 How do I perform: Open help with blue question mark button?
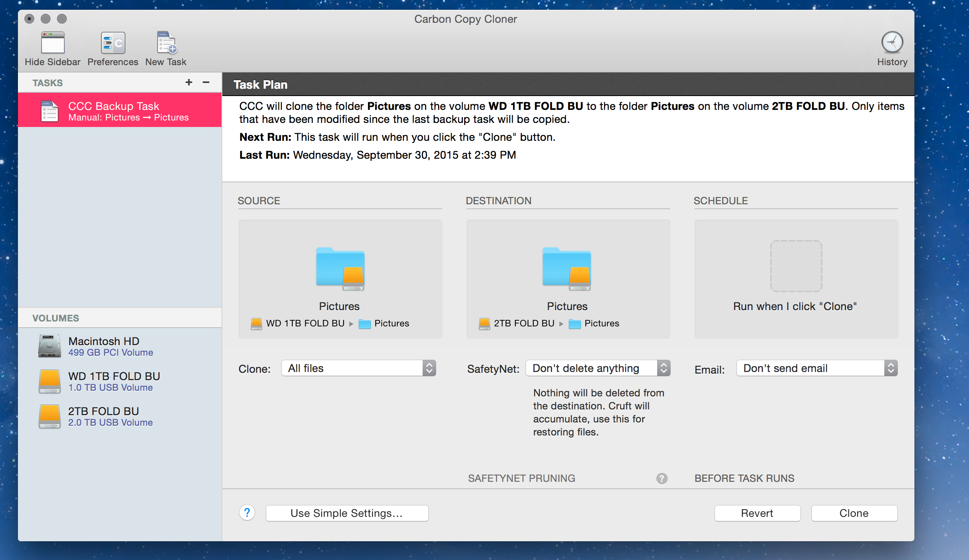(x=247, y=513)
